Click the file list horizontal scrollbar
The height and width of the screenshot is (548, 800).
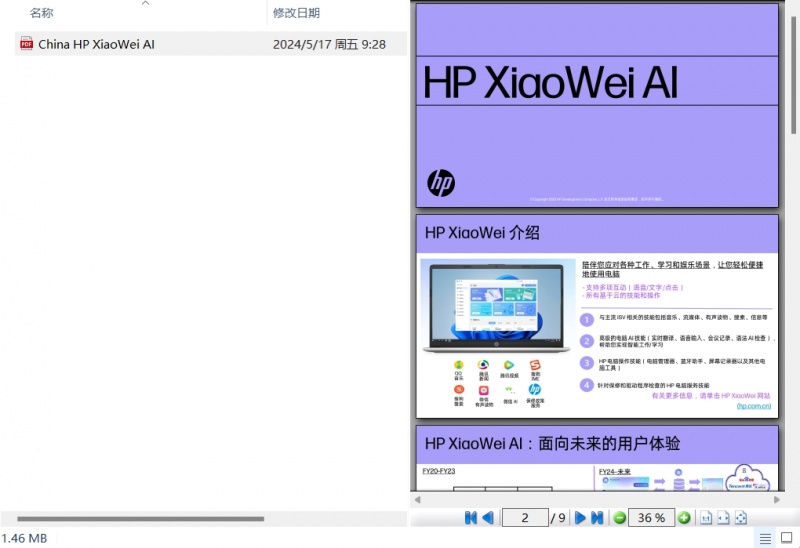(x=140, y=519)
